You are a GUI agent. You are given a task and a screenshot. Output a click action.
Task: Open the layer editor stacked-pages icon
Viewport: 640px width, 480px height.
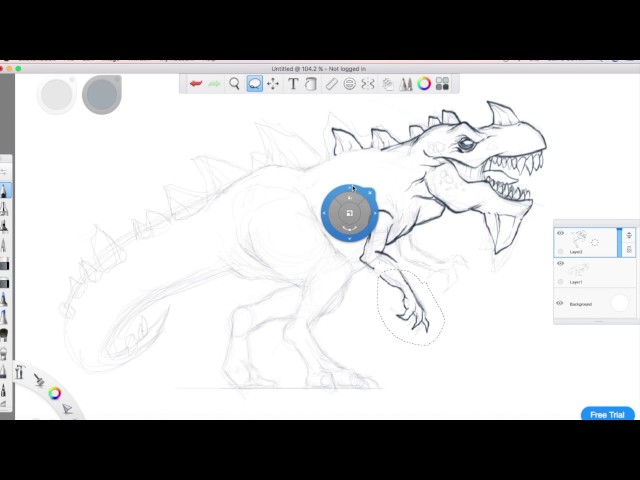387,84
